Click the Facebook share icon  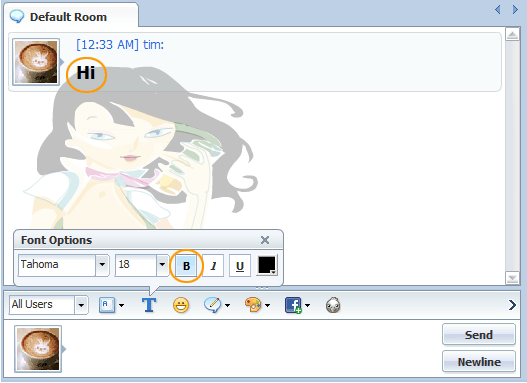293,305
